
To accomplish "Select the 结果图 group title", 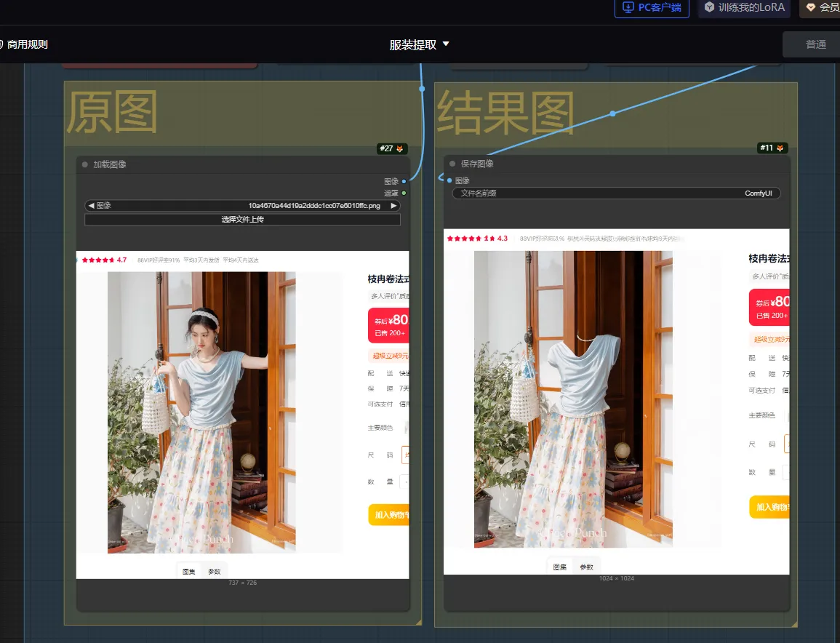I will tap(506, 113).
